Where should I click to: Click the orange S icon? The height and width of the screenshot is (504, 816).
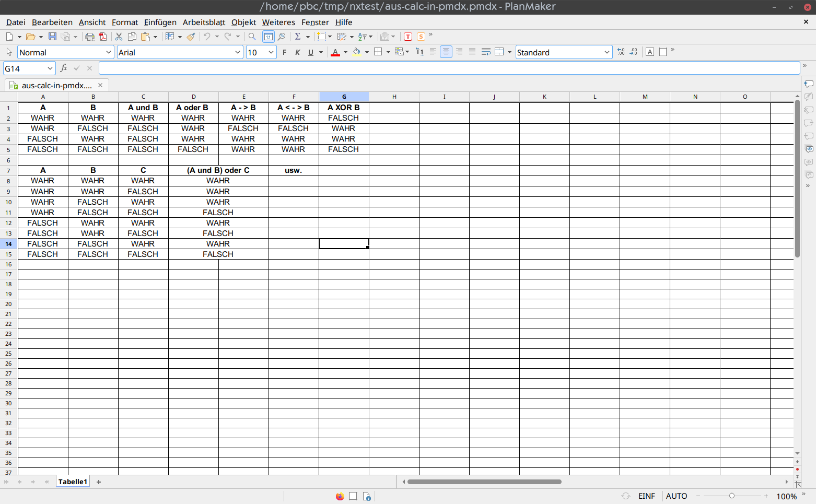(x=421, y=37)
